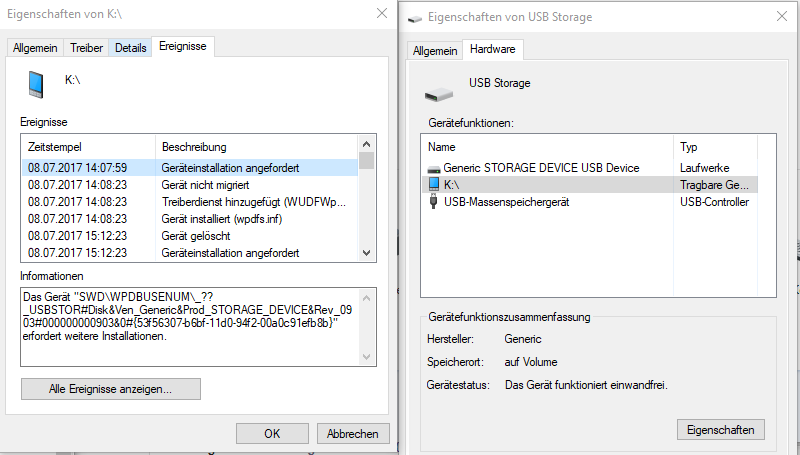Select the Generic STORAGE DEVICE disk drive icon
This screenshot has width=800, height=455.
[433, 168]
